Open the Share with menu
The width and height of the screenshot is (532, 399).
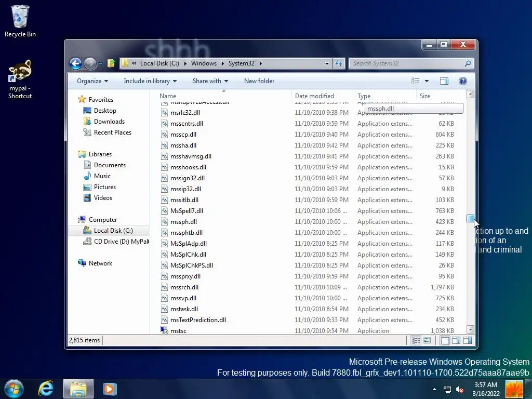click(x=210, y=81)
